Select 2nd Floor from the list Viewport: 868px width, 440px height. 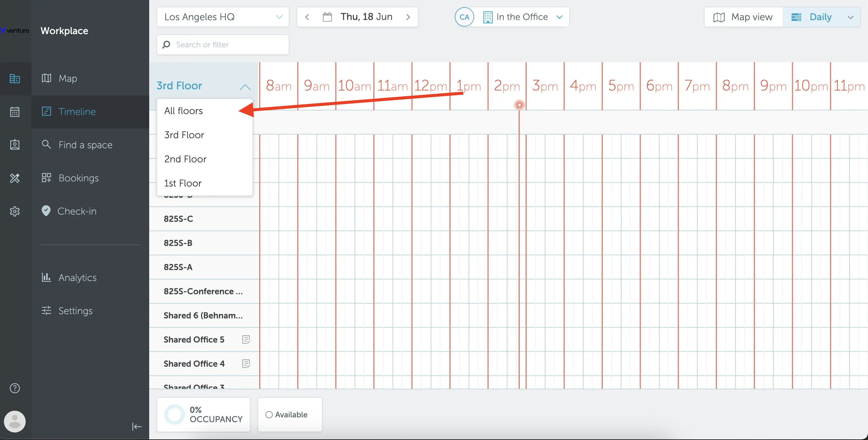point(204,159)
